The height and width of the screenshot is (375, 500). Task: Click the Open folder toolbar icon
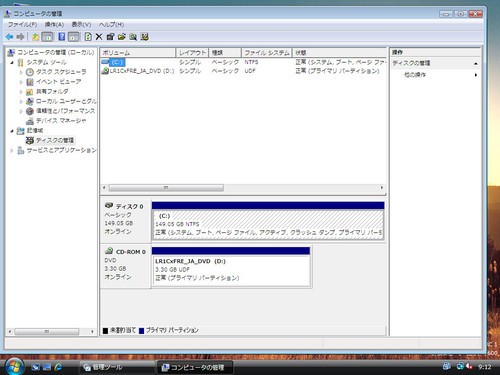point(122,37)
